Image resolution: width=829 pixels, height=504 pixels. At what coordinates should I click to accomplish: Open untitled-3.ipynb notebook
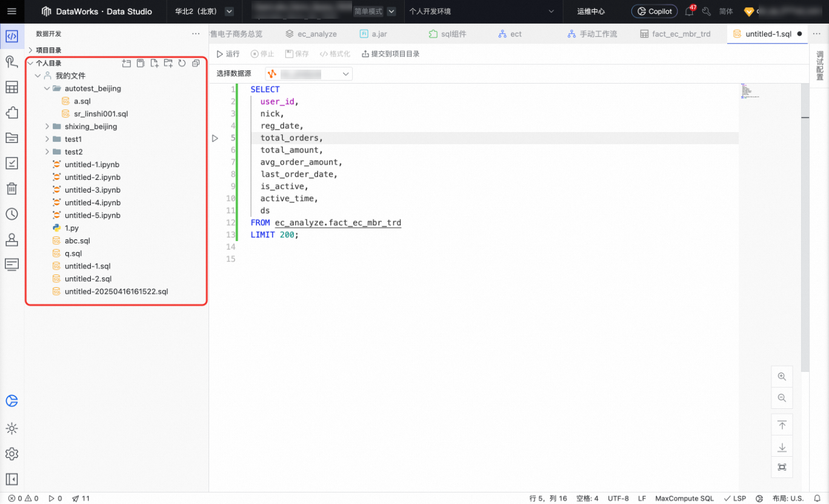point(92,190)
